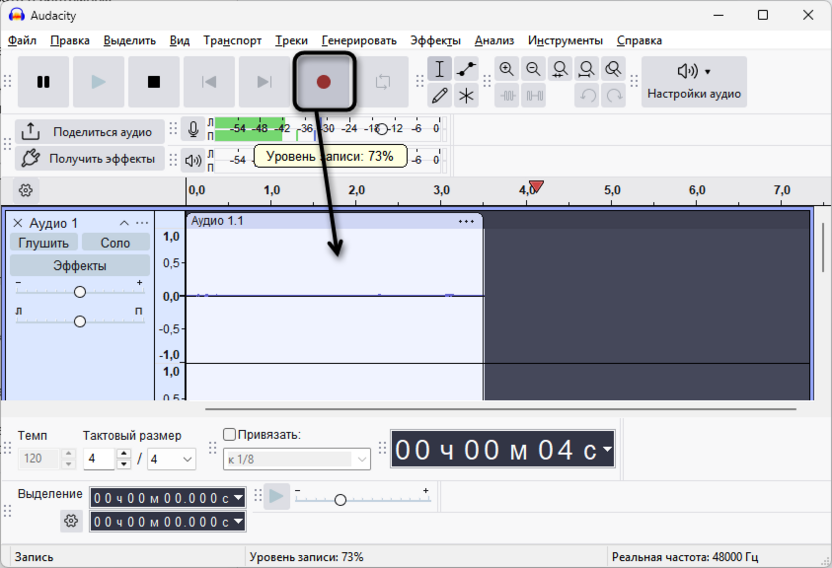Fit project to width zoom icon

tap(586, 69)
